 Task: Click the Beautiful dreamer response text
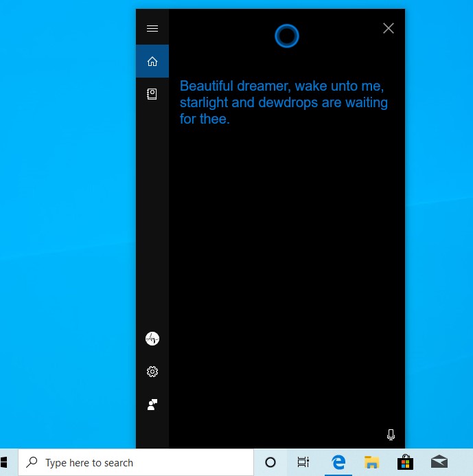coord(284,102)
